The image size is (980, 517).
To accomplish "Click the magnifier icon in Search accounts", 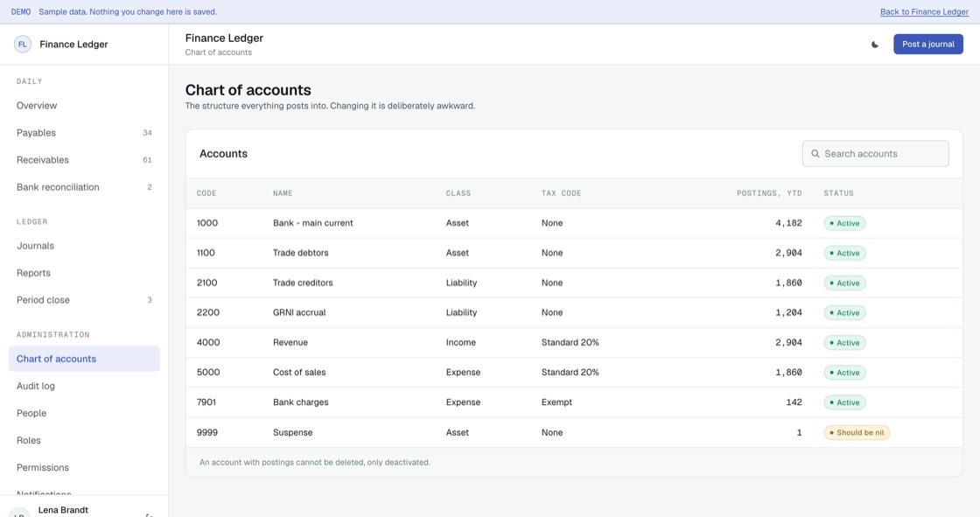I will 815,154.
